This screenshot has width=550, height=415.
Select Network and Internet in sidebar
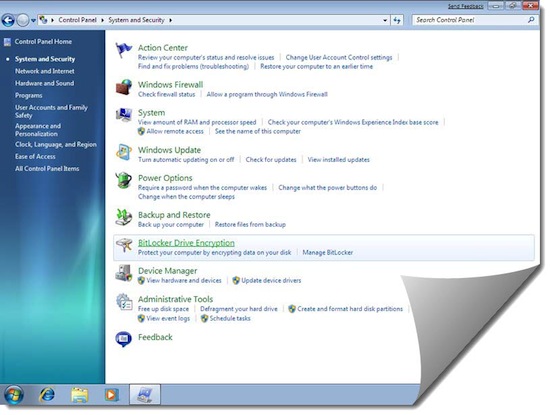45,71
